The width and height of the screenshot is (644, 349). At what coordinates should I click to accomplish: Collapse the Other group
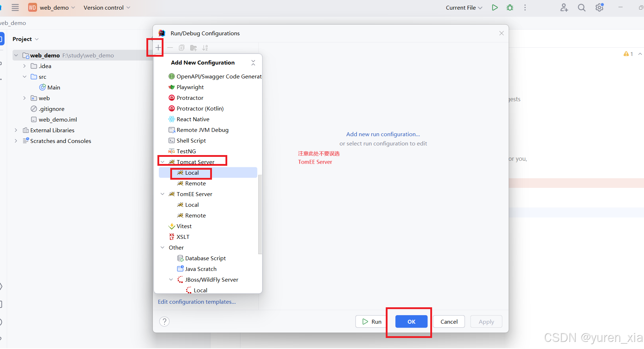click(x=162, y=247)
